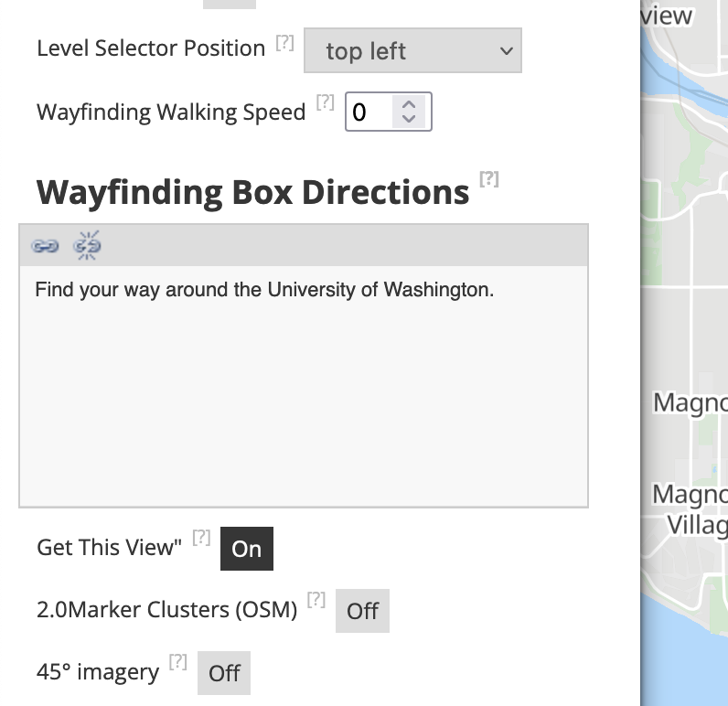The width and height of the screenshot is (728, 706).
Task: Turn off the Get This View toggle
Action: 246,549
